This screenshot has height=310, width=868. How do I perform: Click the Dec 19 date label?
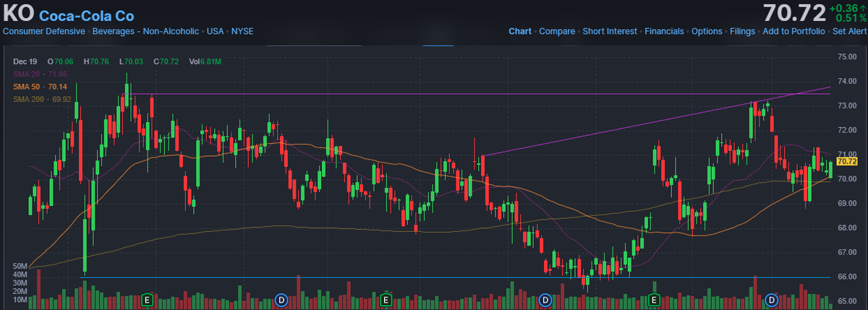[x=25, y=62]
